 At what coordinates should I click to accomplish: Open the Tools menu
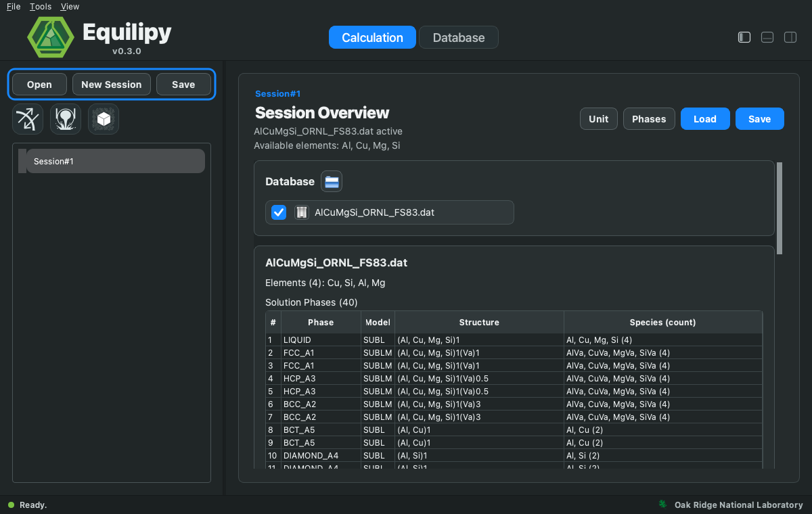click(x=41, y=7)
